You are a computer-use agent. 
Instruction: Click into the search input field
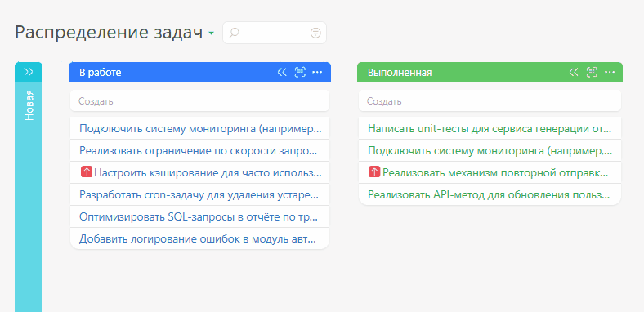pyautogui.click(x=275, y=33)
